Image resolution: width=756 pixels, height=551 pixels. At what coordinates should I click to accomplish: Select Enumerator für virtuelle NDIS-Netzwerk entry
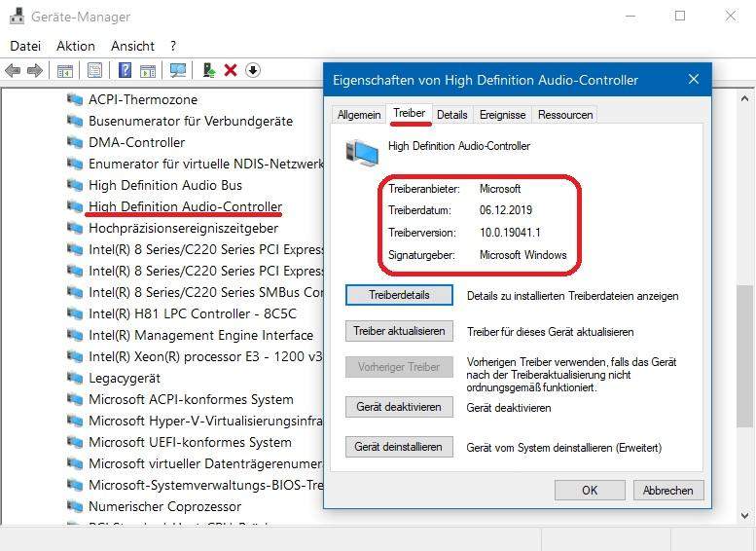point(206,165)
